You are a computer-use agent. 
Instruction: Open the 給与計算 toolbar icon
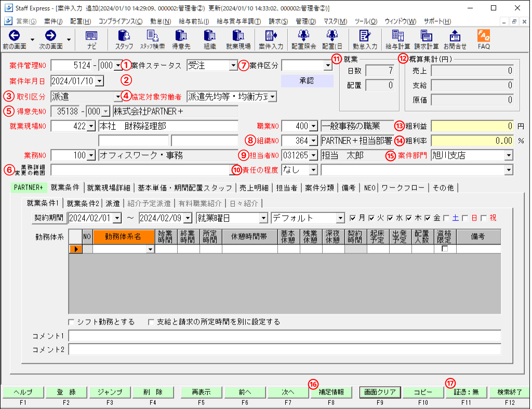(397, 36)
